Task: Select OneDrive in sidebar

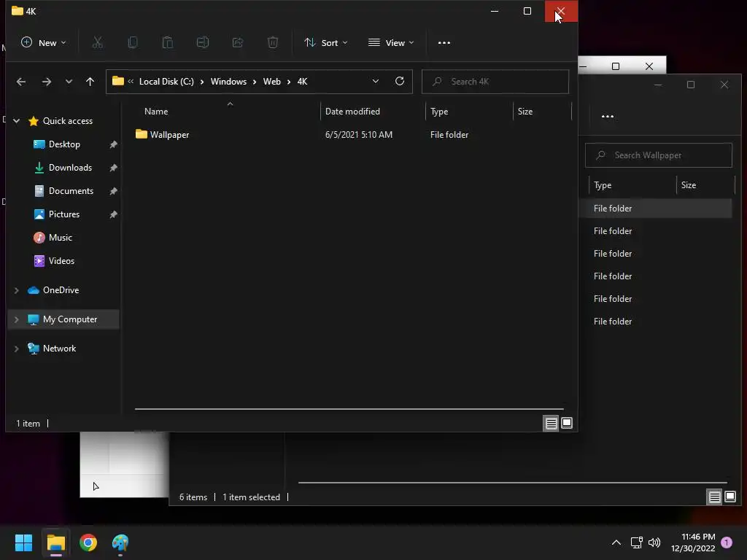Action: tap(61, 290)
